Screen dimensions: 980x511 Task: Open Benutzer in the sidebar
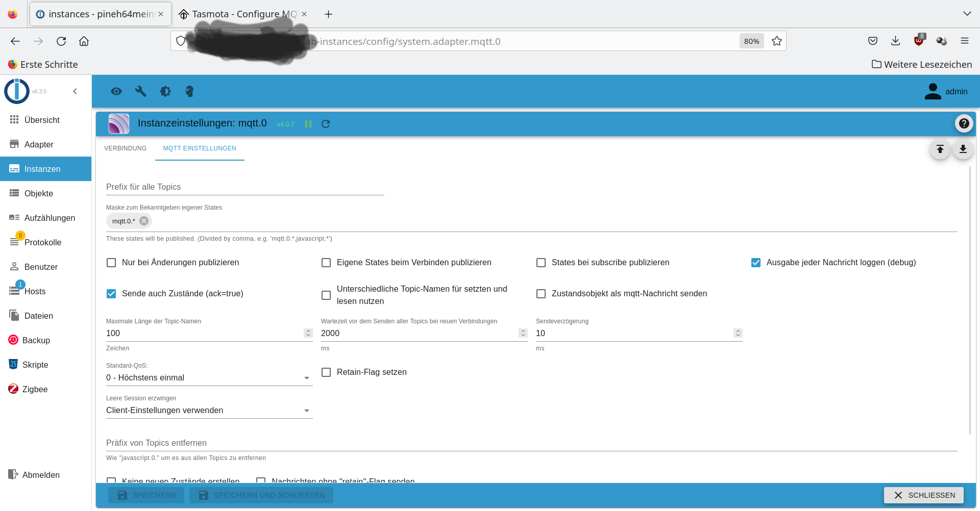pyautogui.click(x=45, y=267)
